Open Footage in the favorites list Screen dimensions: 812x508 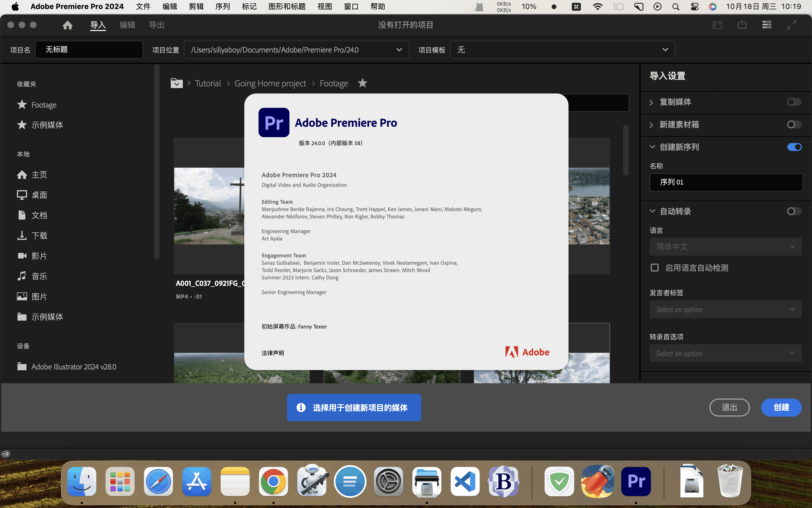tap(37, 104)
